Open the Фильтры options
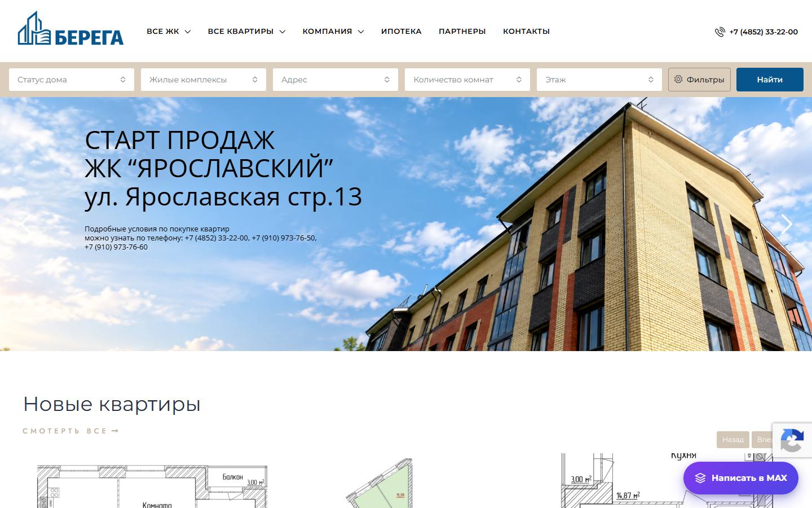Image resolution: width=812 pixels, height=508 pixels. tap(700, 80)
